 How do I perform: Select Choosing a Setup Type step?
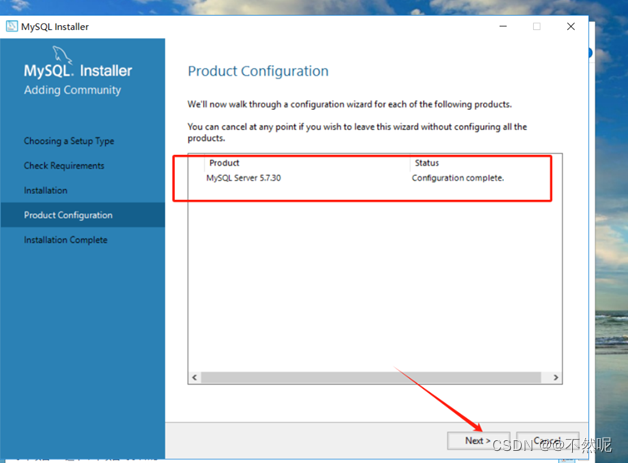pyautogui.click(x=69, y=141)
